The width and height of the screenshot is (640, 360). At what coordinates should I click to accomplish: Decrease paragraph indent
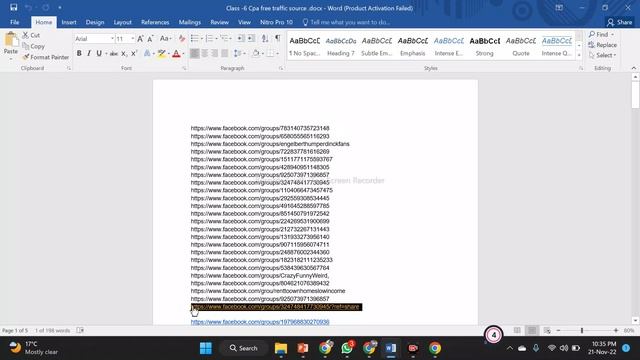click(241, 38)
